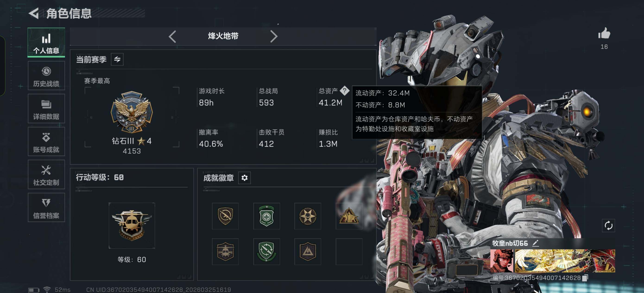Edit nickname with the pencil icon
Image resolution: width=644 pixels, height=293 pixels.
(536, 243)
